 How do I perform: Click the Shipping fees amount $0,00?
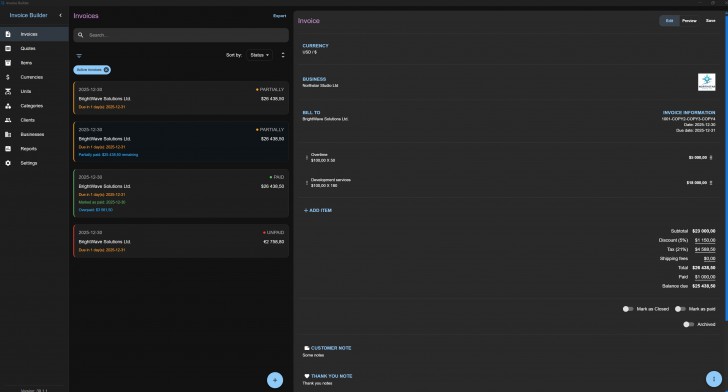[x=709, y=259]
